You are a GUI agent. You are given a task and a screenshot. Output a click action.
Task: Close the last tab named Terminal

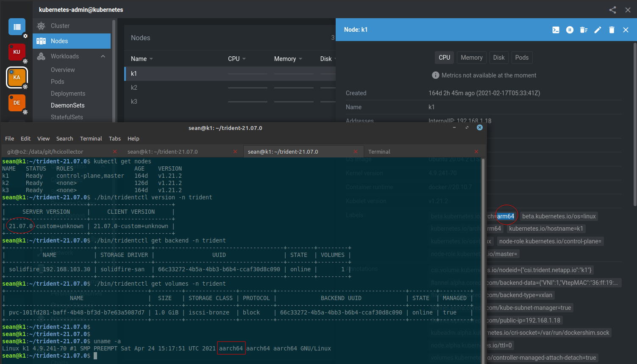click(476, 152)
